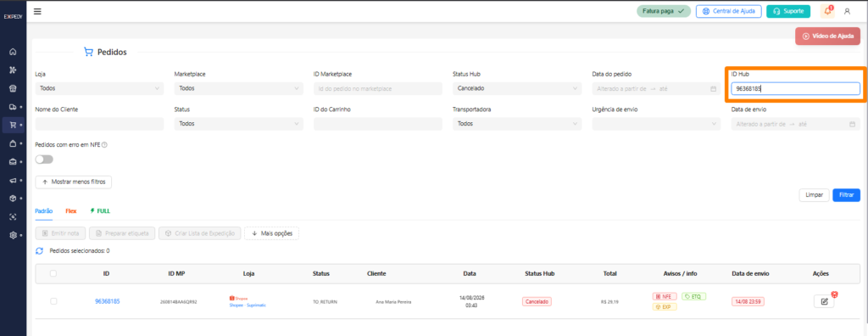This screenshot has height=336, width=868.
Task: Open the shopping bag icon in the sidebar
Action: (14, 143)
